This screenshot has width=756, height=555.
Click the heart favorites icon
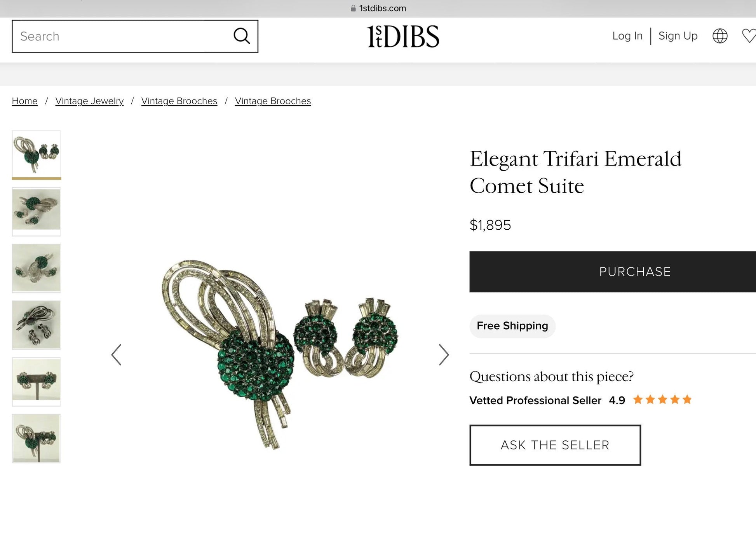click(x=749, y=36)
